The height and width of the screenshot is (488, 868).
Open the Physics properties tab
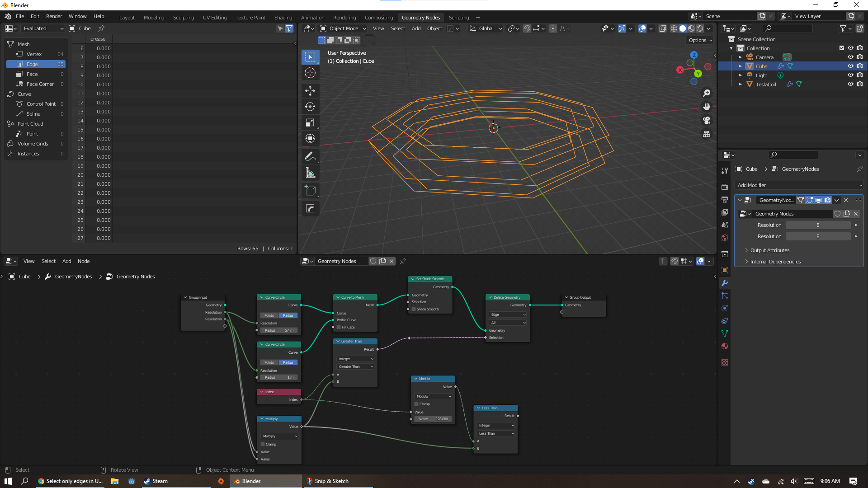click(725, 308)
